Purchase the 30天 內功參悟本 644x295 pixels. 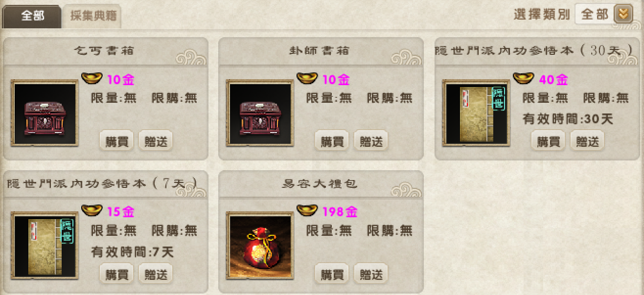[549, 141]
